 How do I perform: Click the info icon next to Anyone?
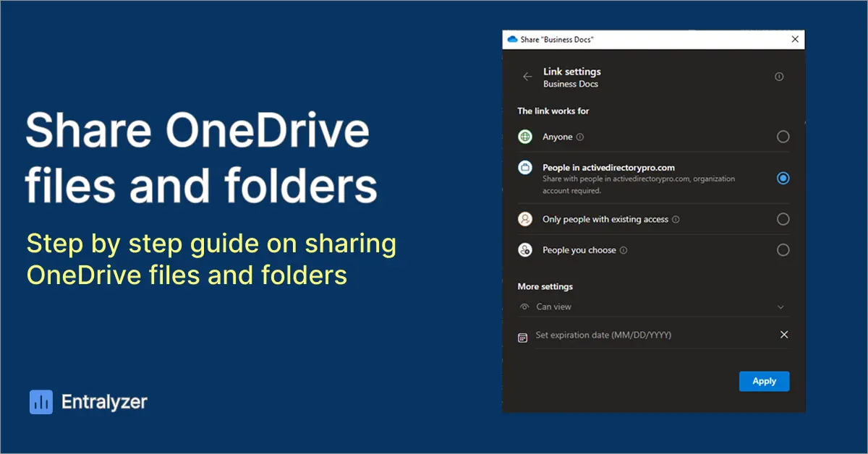(x=580, y=137)
